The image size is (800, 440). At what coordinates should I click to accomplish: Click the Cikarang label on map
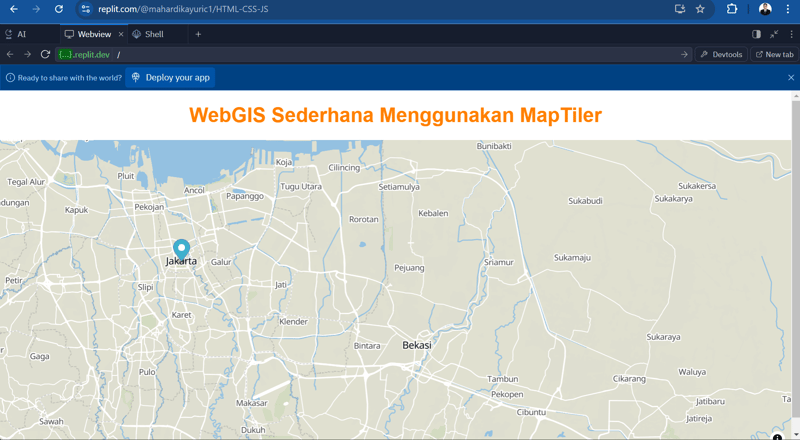[x=629, y=379]
